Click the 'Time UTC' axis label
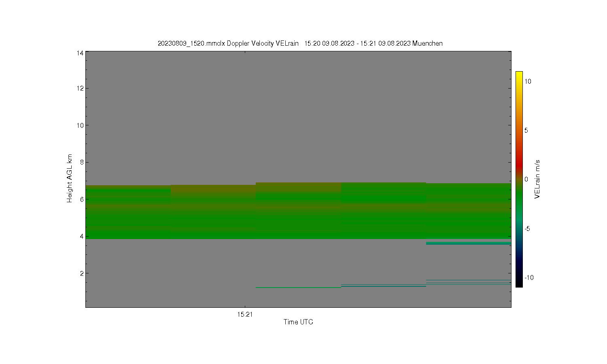 click(298, 322)
